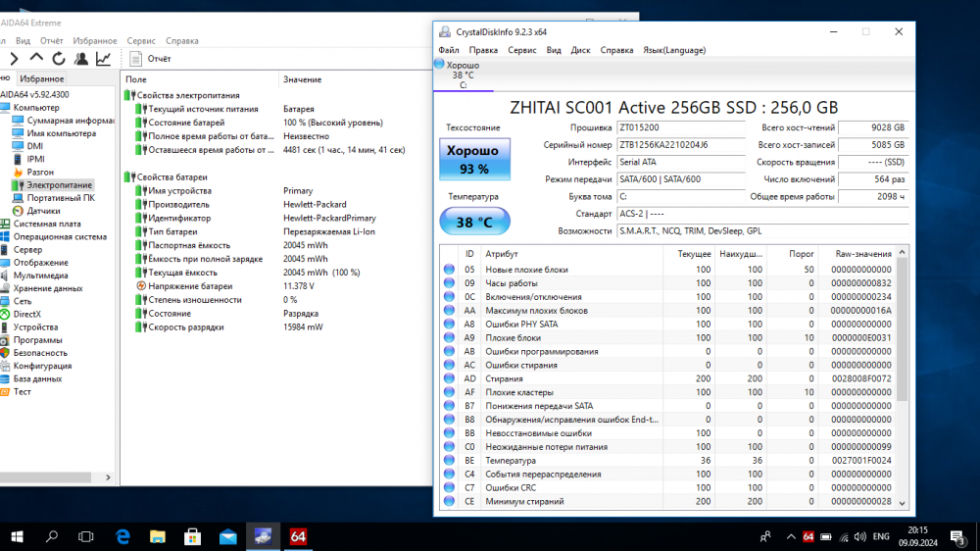This screenshot has width=980, height=551.
Task: Click the AIDA64 refresh icon
Action: point(59,59)
